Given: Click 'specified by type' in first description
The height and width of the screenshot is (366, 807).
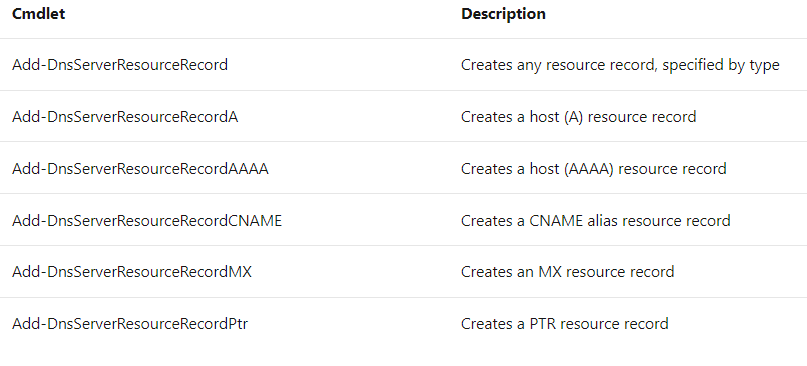Looking at the screenshot, I should pyautogui.click(x=721, y=65).
